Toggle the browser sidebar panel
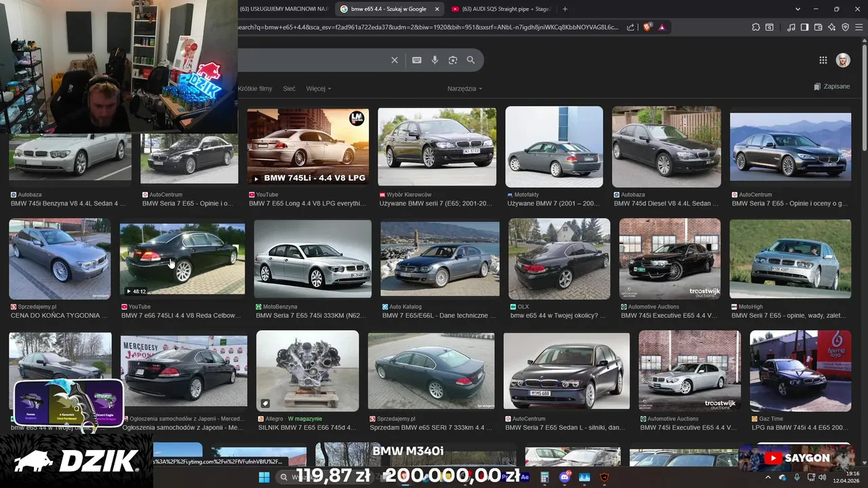Viewport: 868px width, 488px height. click(804, 27)
